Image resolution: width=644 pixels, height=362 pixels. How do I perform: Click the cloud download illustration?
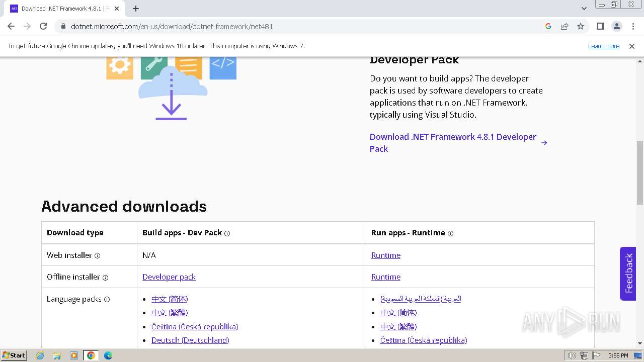pyautogui.click(x=172, y=89)
